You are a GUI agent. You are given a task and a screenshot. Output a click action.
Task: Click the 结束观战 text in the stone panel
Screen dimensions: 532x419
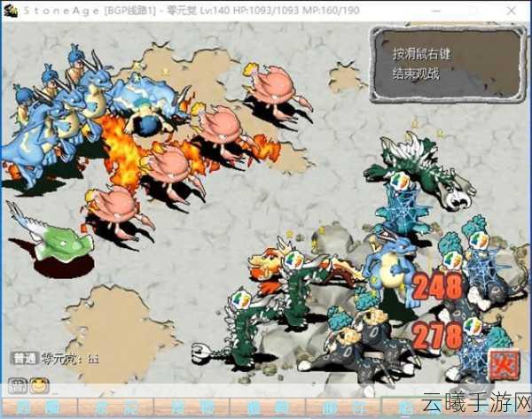click(416, 74)
